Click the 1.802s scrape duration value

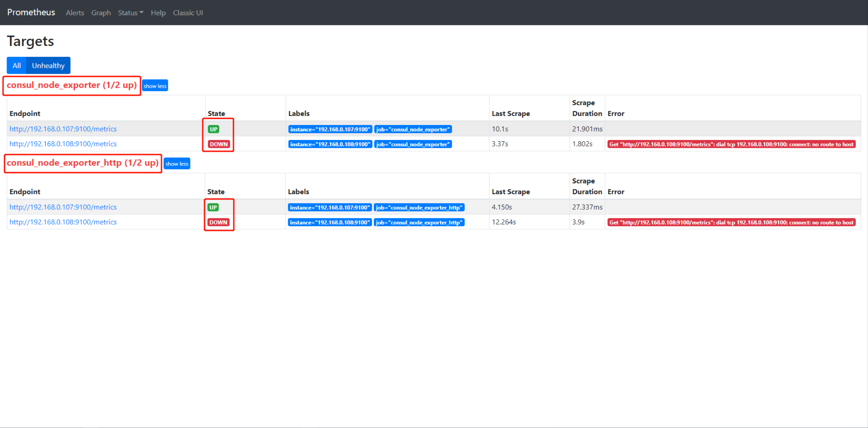pyautogui.click(x=582, y=144)
